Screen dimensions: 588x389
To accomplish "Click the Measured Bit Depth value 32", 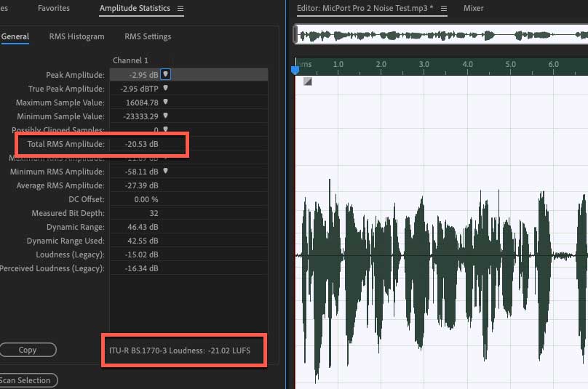I will (154, 213).
